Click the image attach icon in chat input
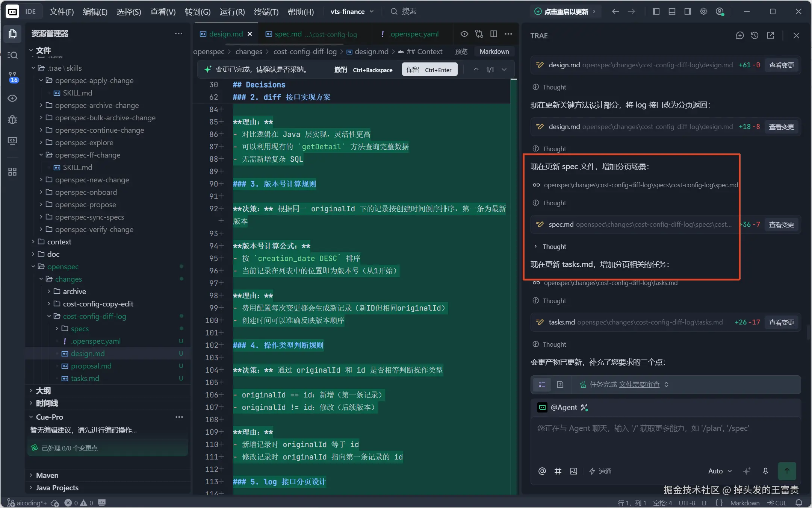The width and height of the screenshot is (812, 508). click(573, 471)
